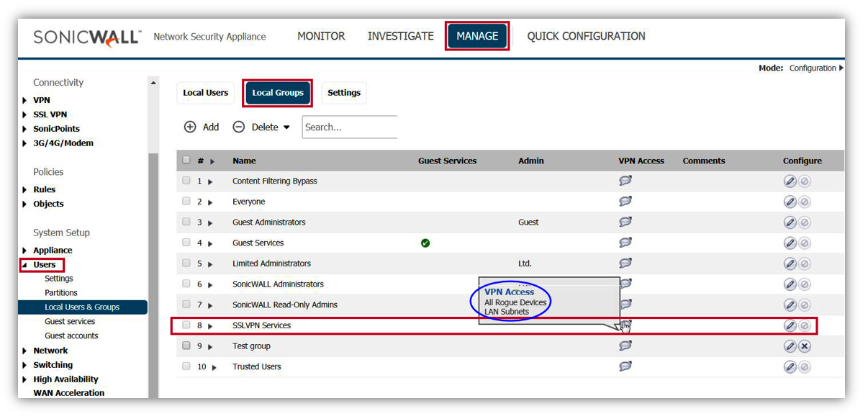Edit the Guest Services group
The height and width of the screenshot is (419, 868).
790,243
